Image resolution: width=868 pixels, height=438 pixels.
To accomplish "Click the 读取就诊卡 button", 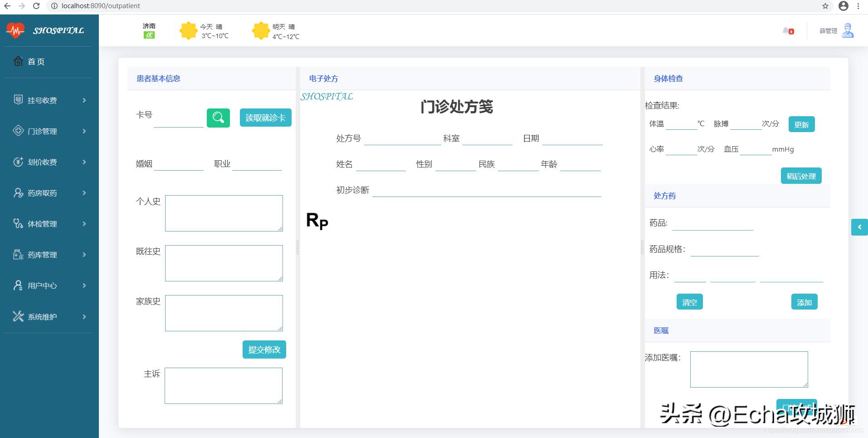I will (265, 117).
